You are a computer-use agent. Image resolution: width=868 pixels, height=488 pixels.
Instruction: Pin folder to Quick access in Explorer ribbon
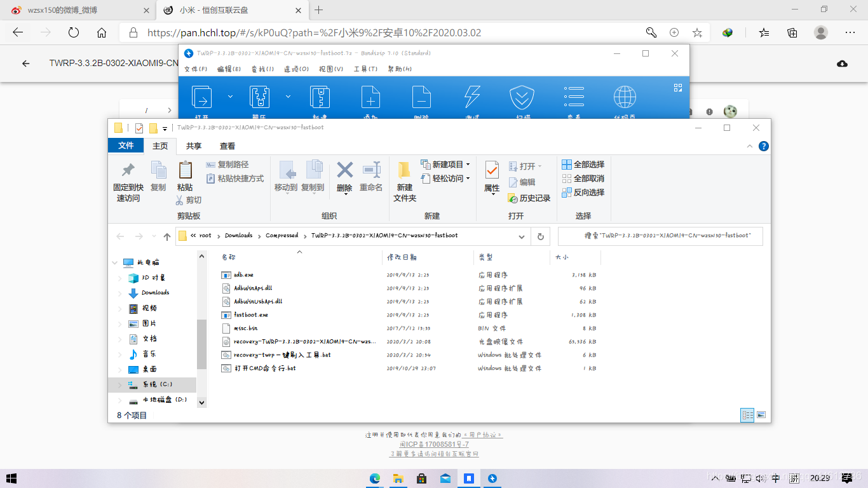[128, 182]
